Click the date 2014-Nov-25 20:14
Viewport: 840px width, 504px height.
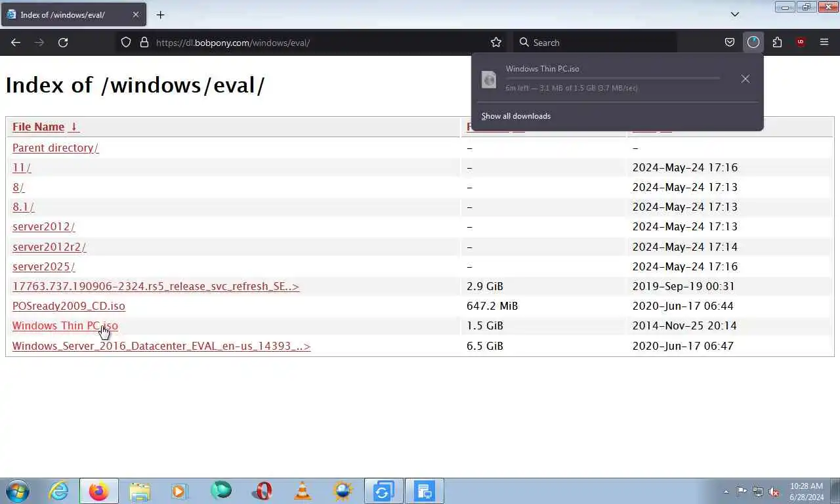(x=684, y=325)
